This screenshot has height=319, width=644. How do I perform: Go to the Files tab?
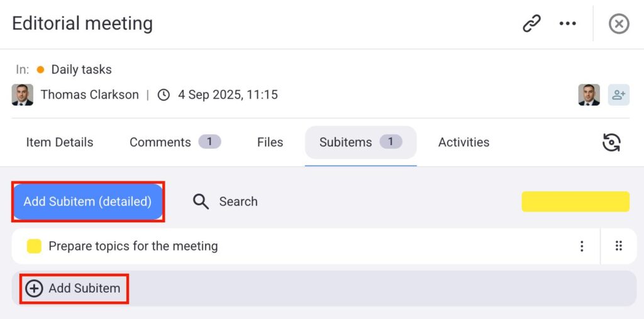[x=270, y=143]
